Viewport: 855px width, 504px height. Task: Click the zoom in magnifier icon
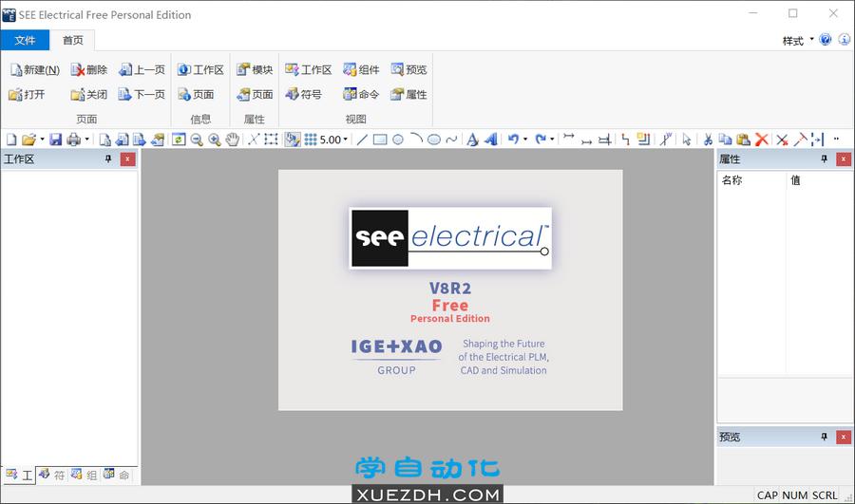215,140
